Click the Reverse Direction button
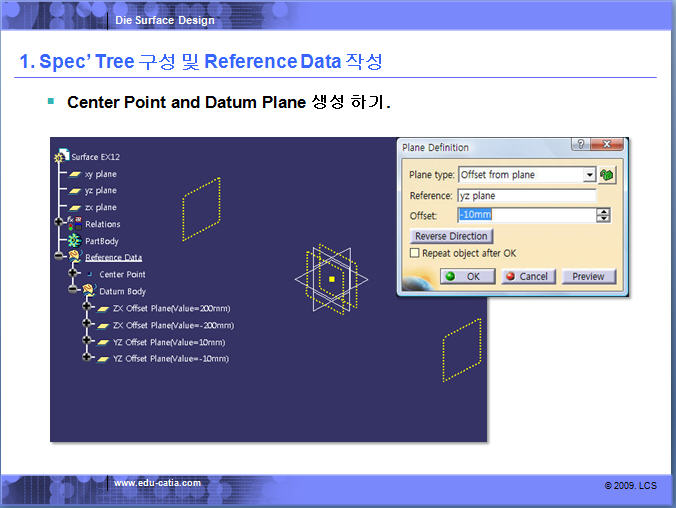676x508 pixels. [x=451, y=236]
